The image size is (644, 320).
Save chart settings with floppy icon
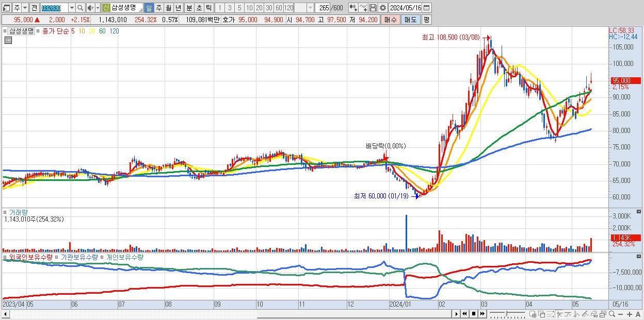click(x=373, y=8)
